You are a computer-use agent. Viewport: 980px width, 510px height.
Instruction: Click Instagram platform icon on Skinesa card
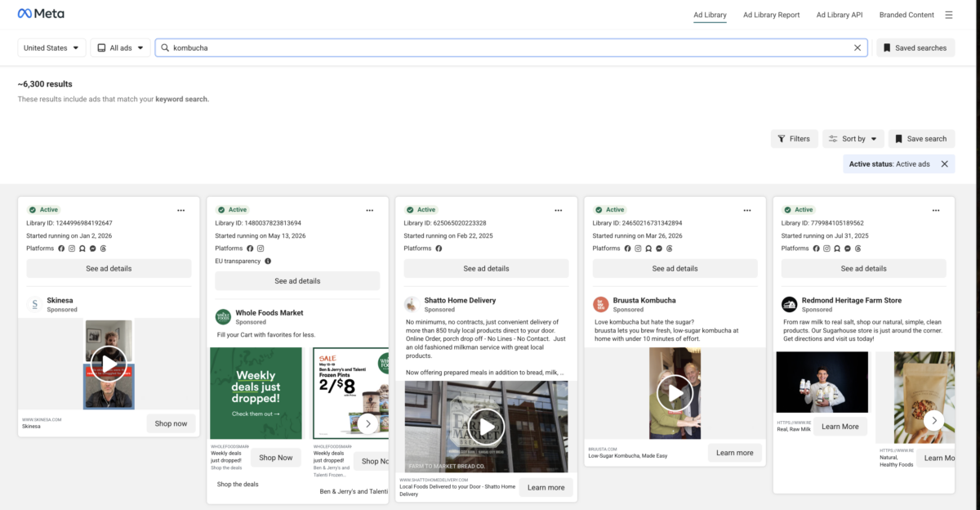click(x=72, y=248)
